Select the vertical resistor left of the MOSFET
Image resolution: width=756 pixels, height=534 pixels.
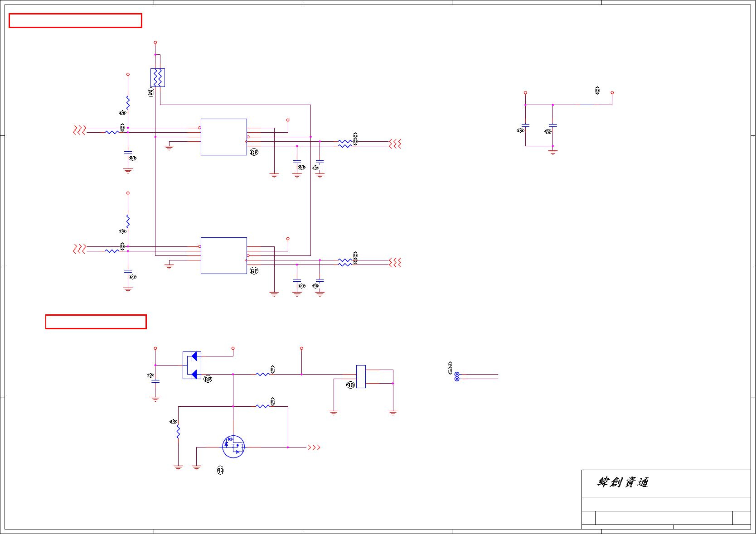point(178,432)
